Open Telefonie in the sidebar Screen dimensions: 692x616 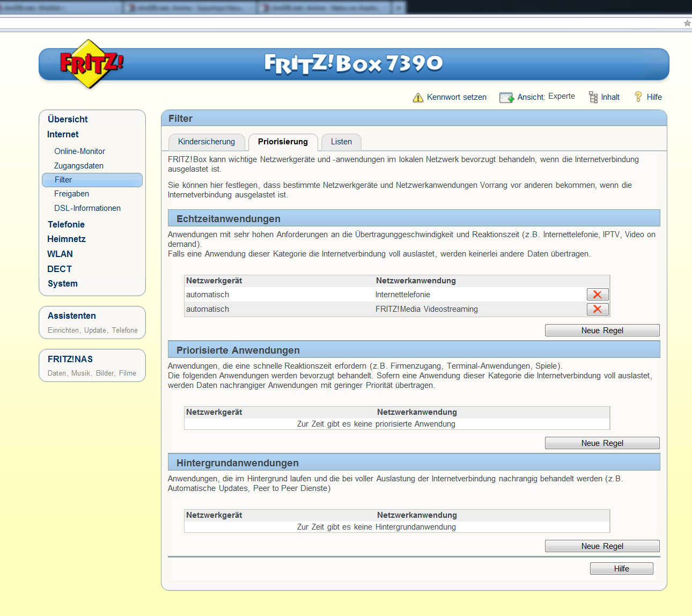66,224
